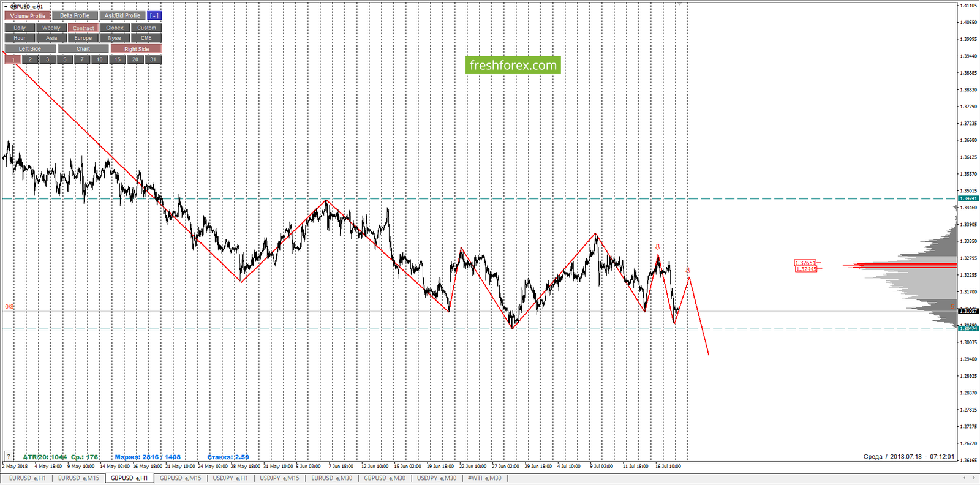This screenshot has width=980, height=485.
Task: Set profile count to 3
Action: pyautogui.click(x=47, y=59)
